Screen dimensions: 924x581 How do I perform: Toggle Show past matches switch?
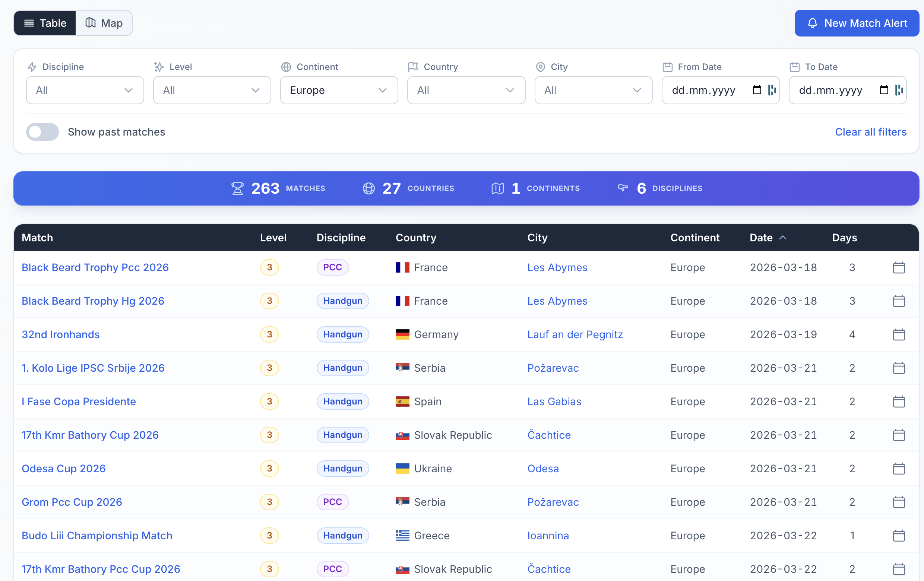[x=42, y=132]
